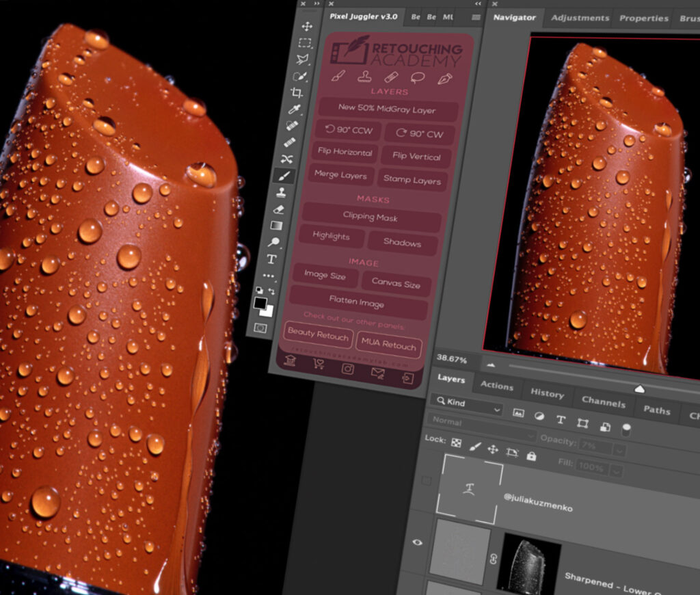The image size is (700, 595).
Task: Click the New 50% MidGray Layer button
Action: pyautogui.click(x=387, y=109)
